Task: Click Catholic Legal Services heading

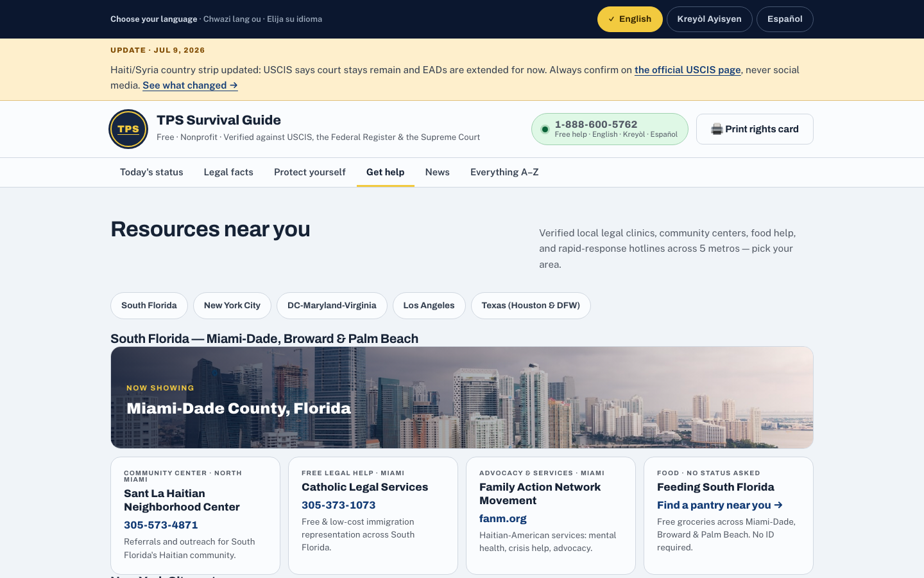Action: 365,487
